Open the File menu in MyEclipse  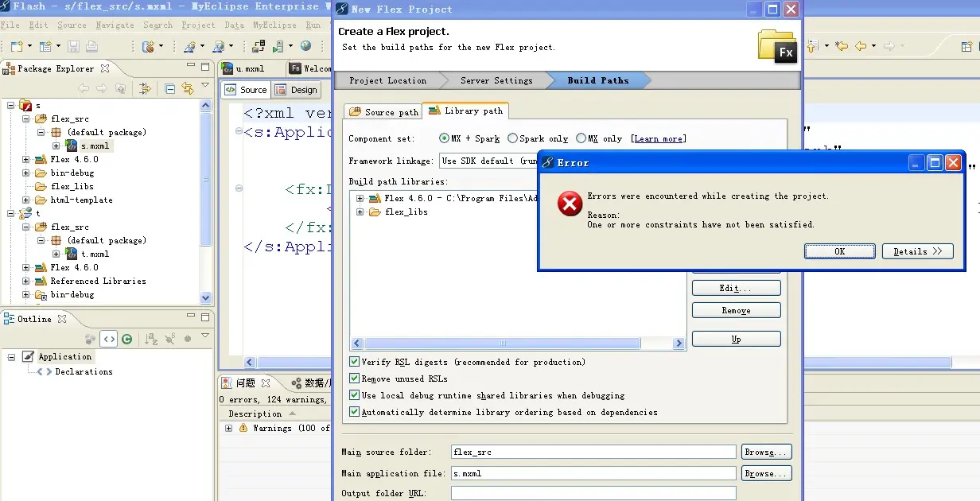click(10, 25)
